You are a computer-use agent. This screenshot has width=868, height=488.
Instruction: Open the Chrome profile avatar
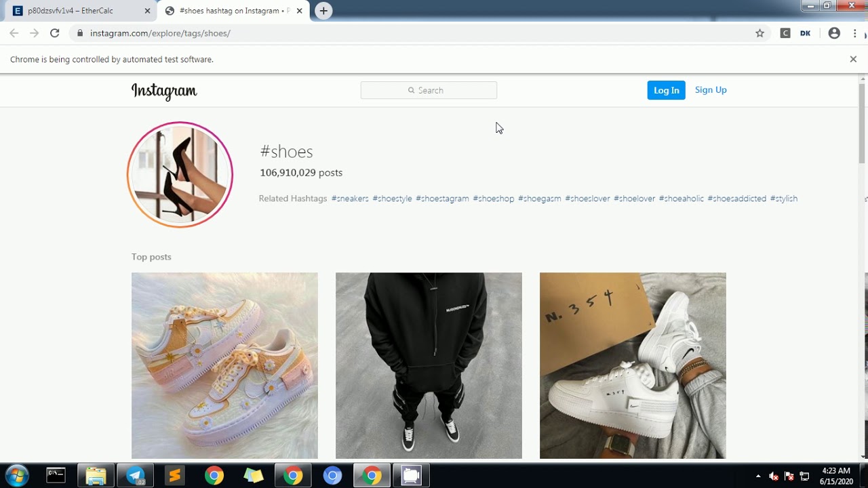tap(834, 33)
